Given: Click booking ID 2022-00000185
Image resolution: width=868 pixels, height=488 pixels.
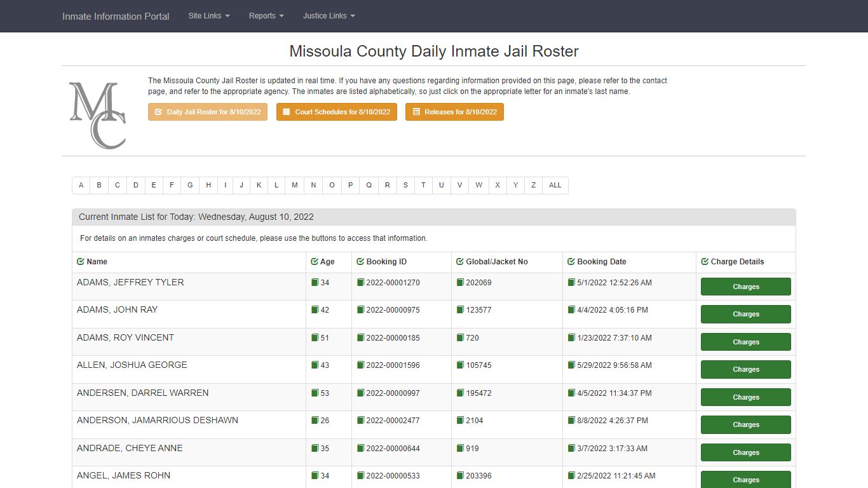Looking at the screenshot, I should click(393, 338).
